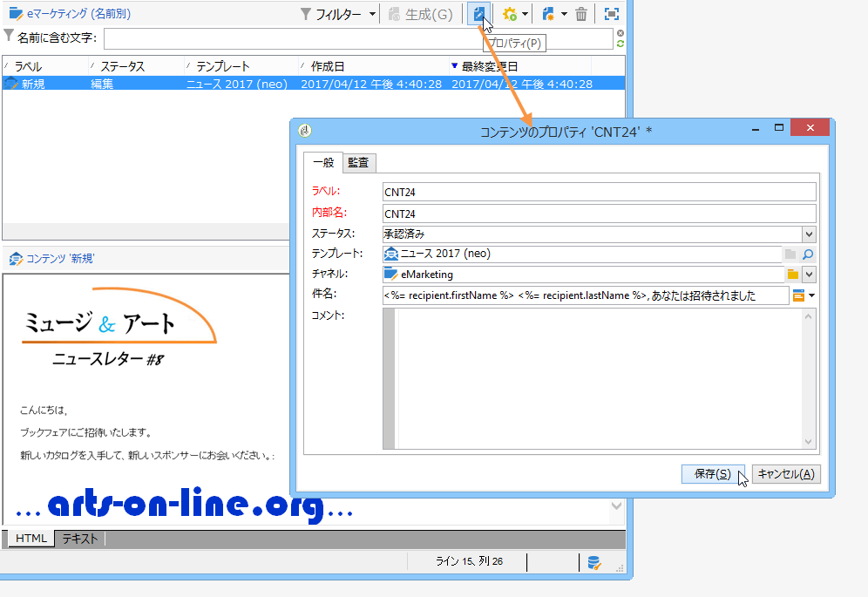Click the arts-on-line.org banner text

tap(185, 505)
